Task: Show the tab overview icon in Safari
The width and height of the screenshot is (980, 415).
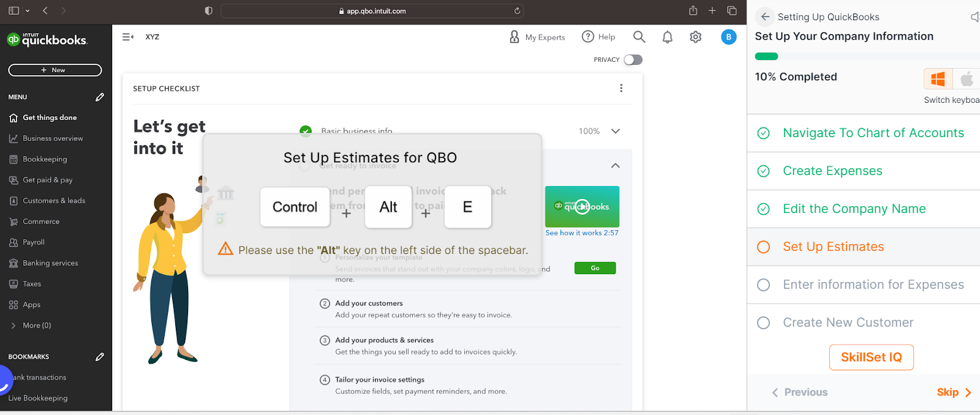Action: tap(731, 10)
